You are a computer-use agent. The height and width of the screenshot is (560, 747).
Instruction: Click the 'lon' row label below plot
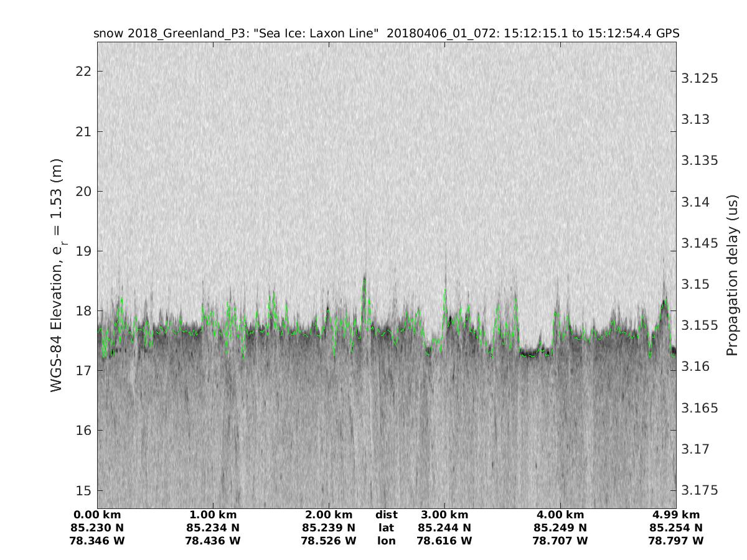click(x=386, y=541)
